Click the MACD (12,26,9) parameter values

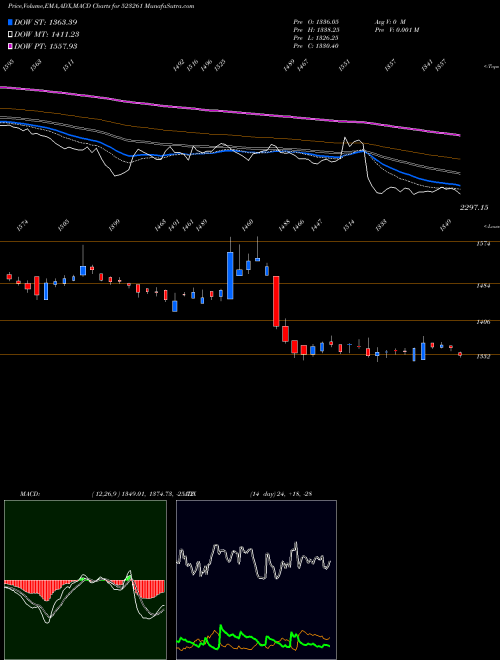pos(143,494)
